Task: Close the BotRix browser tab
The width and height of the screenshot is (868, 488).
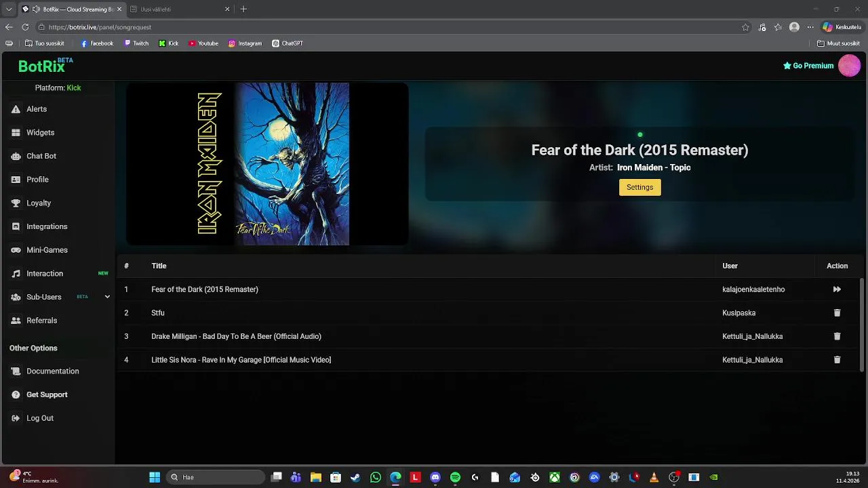Action: tap(119, 9)
